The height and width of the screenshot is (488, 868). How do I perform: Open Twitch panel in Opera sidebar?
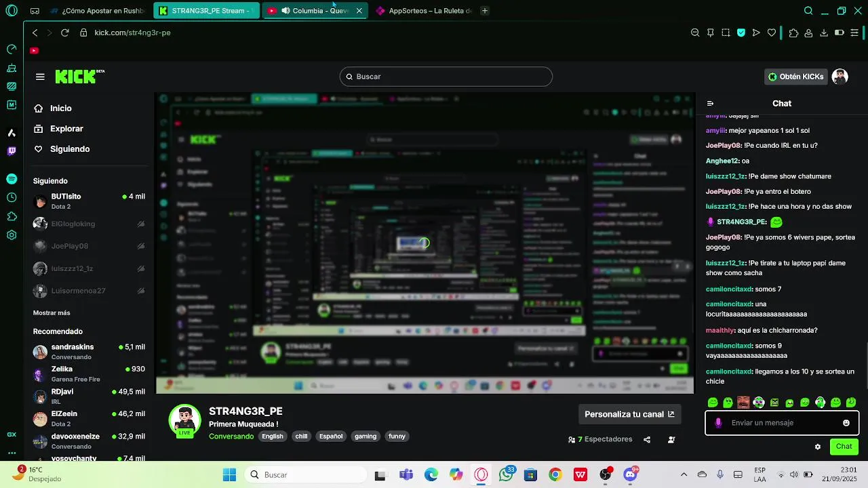[12, 151]
